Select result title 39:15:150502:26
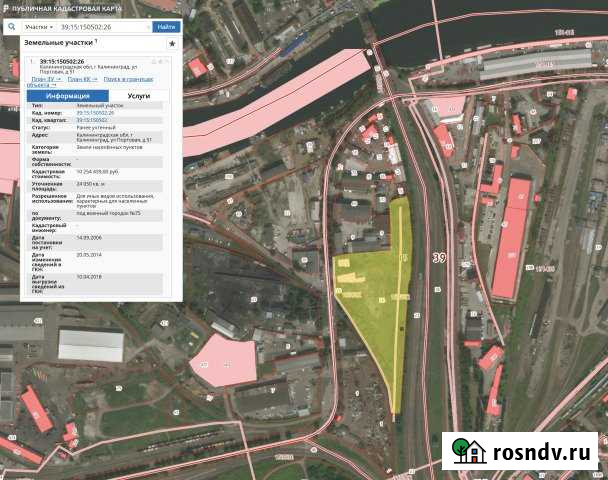608x480 pixels. tap(62, 61)
